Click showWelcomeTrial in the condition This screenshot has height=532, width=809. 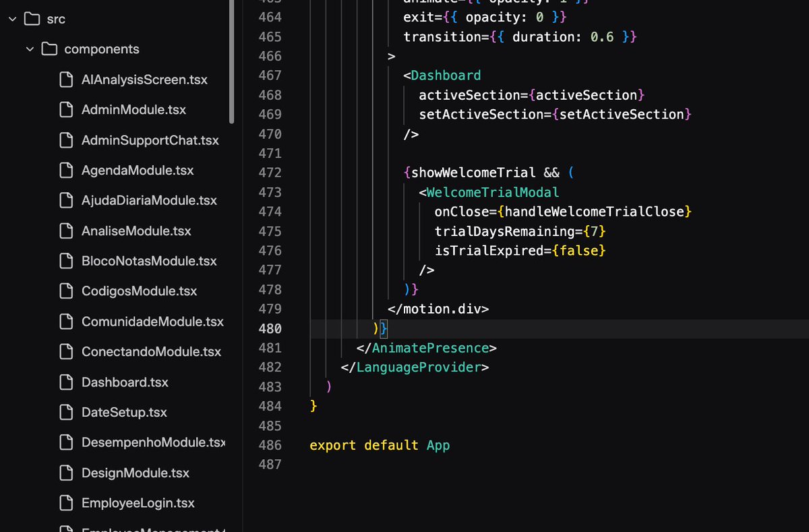click(473, 173)
